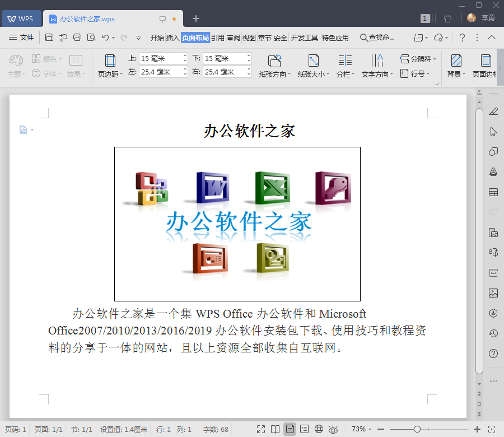Open the 插入 ribbon tab
Viewport: 504px width, 437px height.
(x=172, y=38)
